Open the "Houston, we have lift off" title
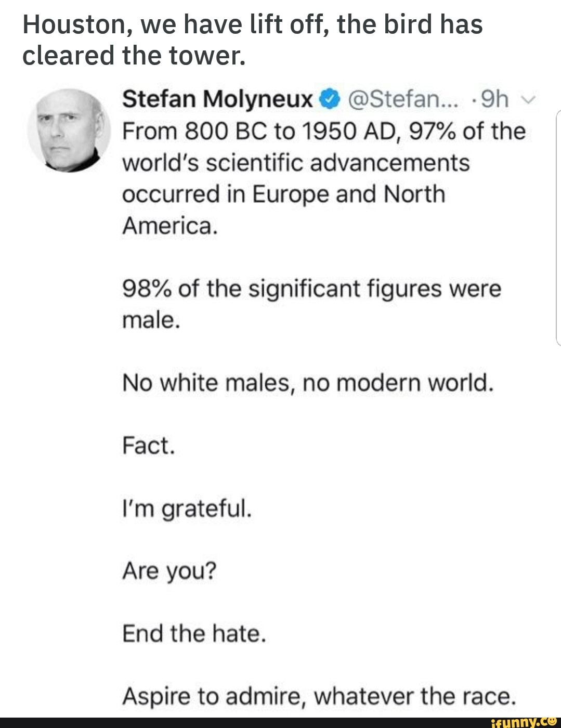The height and width of the screenshot is (728, 561). 253,24
